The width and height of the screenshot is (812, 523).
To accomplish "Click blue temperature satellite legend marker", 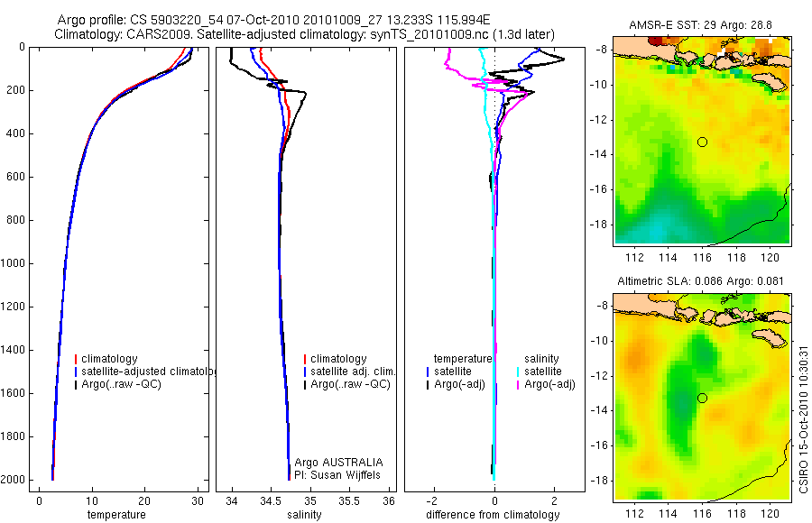I will 428,372.
